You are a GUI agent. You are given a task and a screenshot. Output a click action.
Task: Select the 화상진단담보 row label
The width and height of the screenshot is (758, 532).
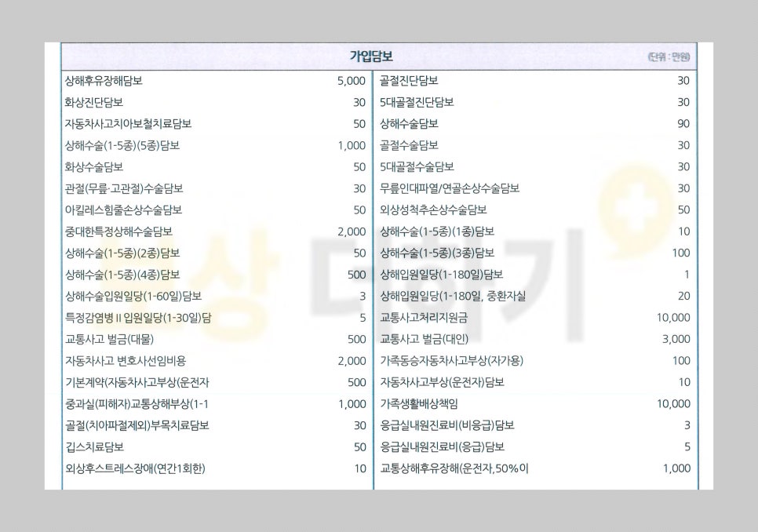(x=93, y=102)
